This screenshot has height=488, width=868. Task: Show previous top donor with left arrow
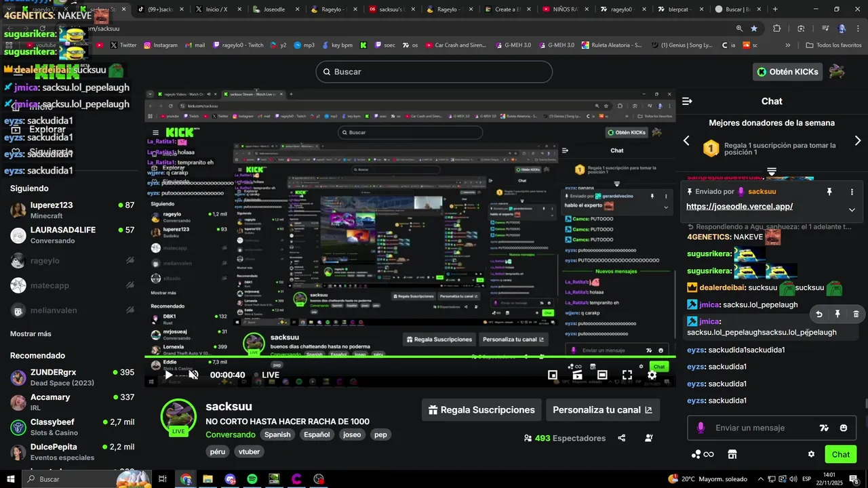(686, 140)
